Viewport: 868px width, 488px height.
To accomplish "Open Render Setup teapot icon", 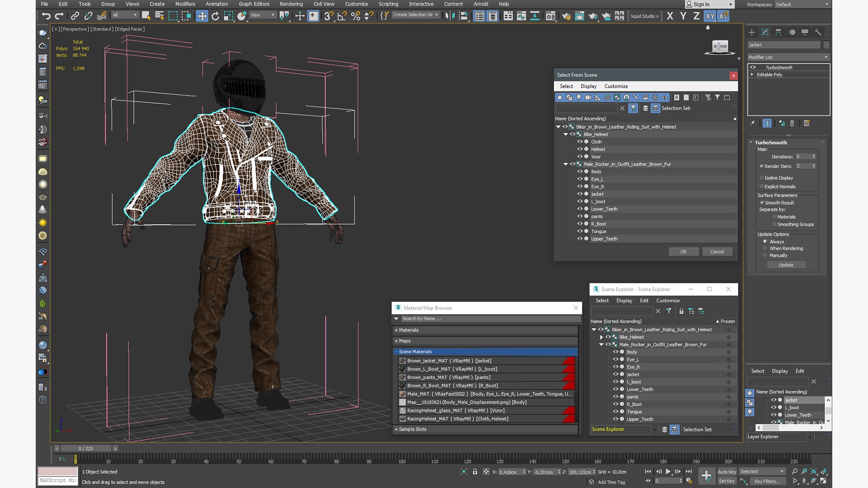I will 566,16.
